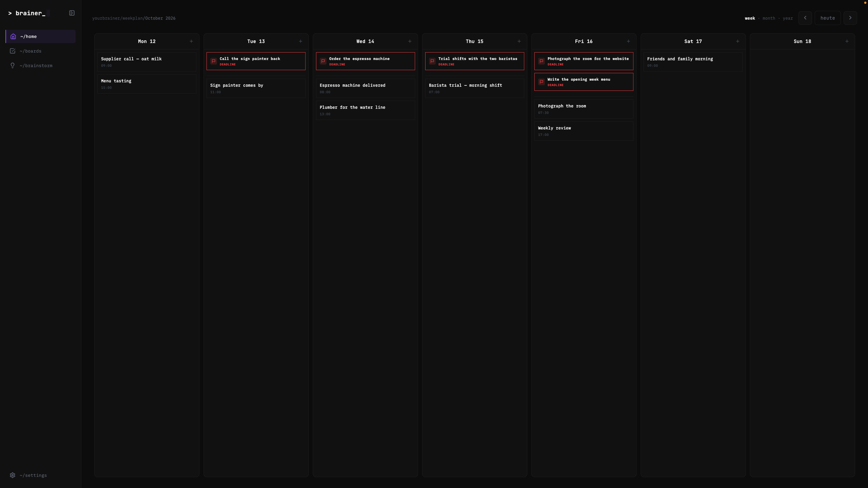Collapse the sidebar panel icon

point(72,13)
